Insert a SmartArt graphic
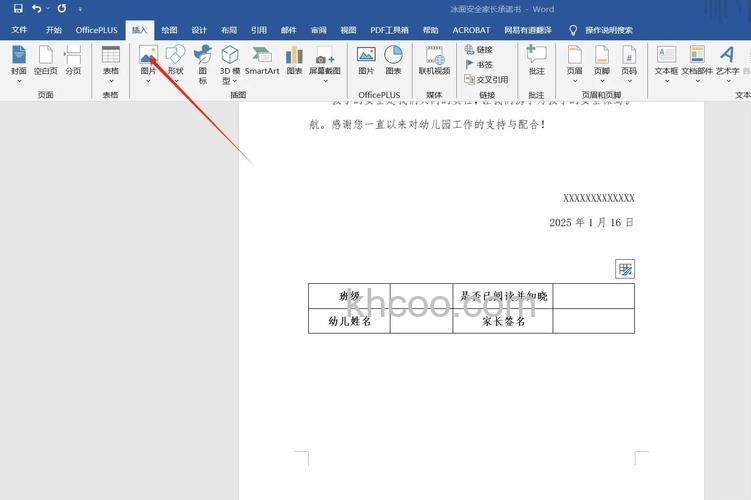 point(262,61)
